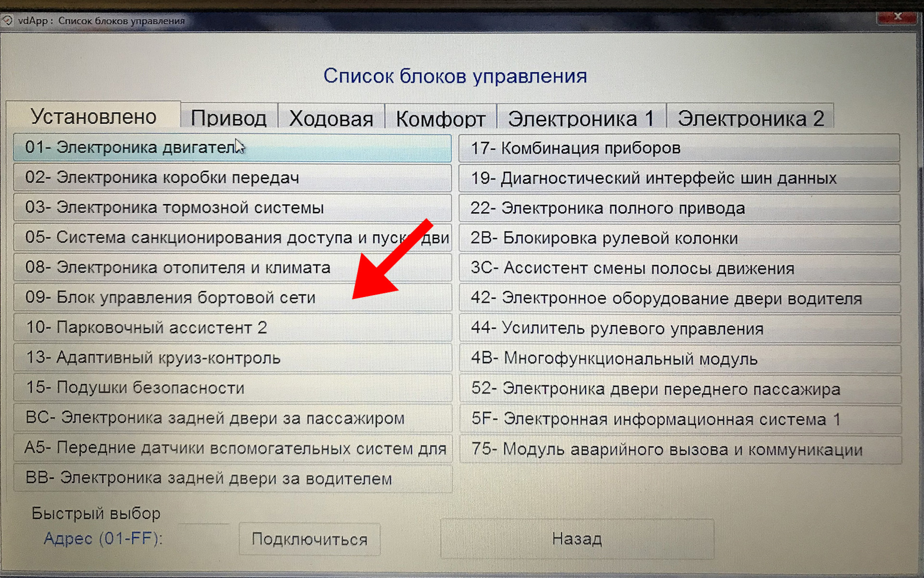Open 05- Система санкционирования доступа
Viewport: 924px width, 578px height.
pyautogui.click(x=232, y=238)
